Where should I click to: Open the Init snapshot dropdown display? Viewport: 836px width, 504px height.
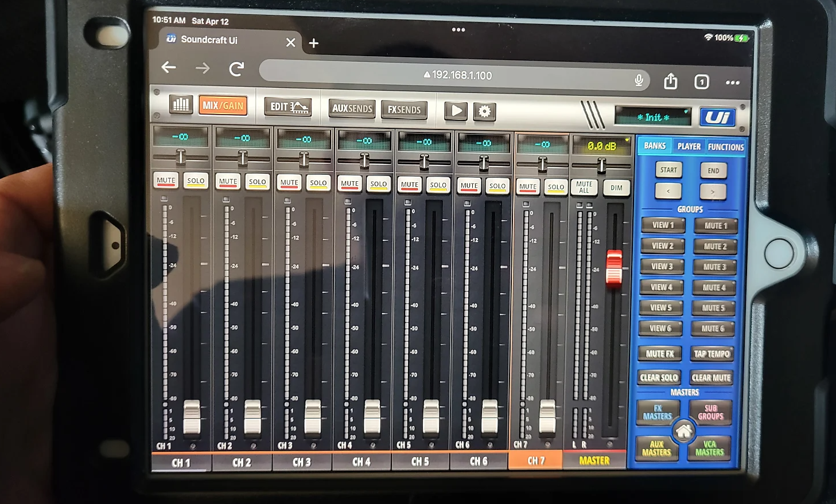653,117
